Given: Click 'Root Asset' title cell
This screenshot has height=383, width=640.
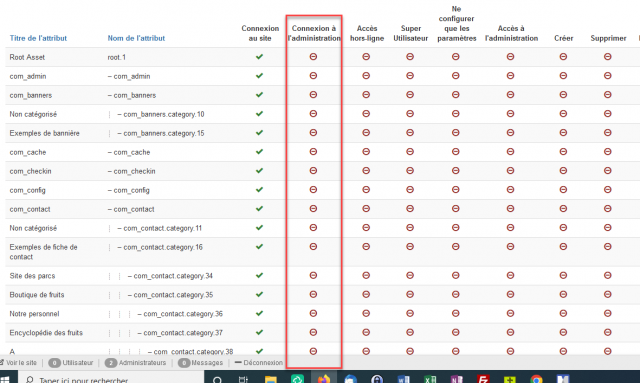Looking at the screenshot, I should [27, 57].
